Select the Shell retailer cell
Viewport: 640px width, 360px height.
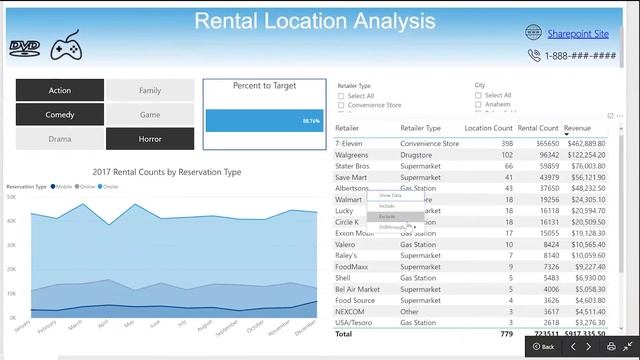342,278
